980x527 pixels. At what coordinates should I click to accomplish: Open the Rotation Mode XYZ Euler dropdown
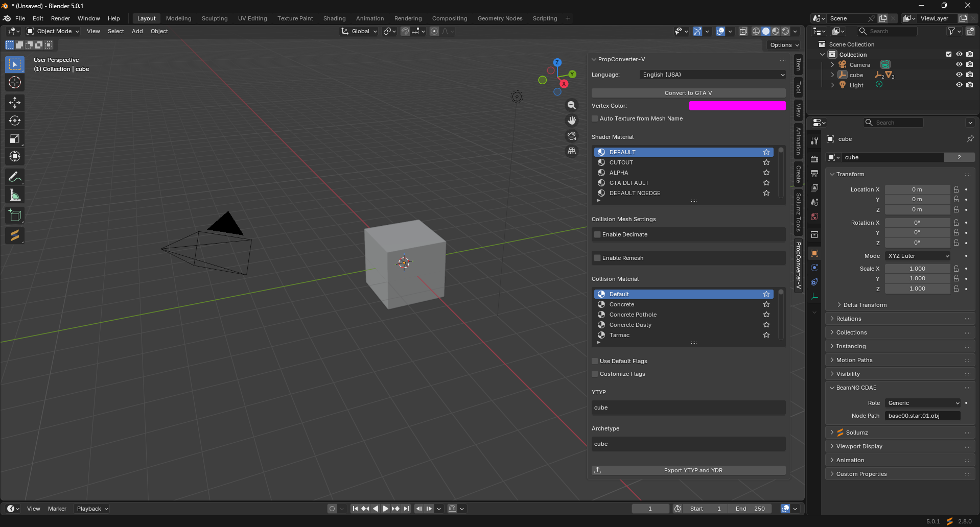click(918, 256)
